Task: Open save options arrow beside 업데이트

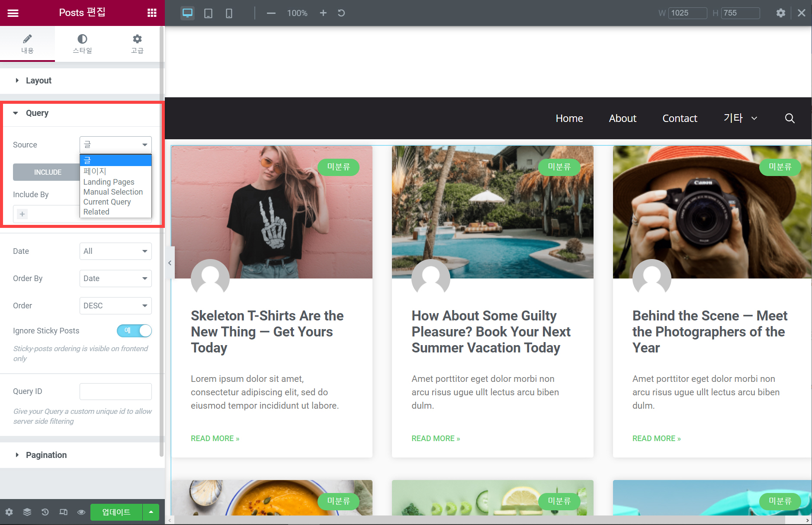Action: (x=151, y=512)
